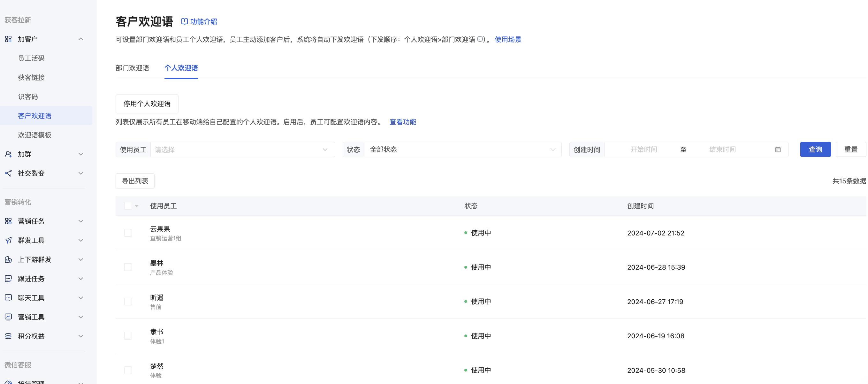Click the 营销工具 chart icon

[x=8, y=317]
